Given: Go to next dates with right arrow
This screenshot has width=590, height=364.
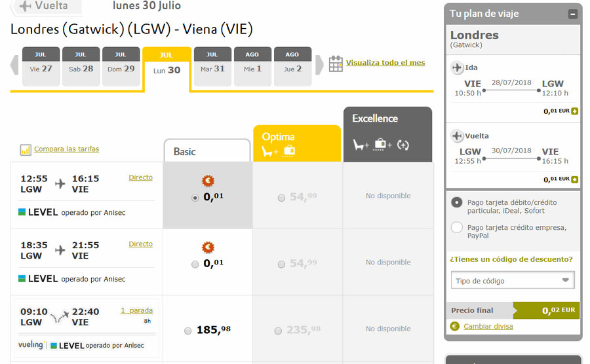Looking at the screenshot, I should [319, 65].
